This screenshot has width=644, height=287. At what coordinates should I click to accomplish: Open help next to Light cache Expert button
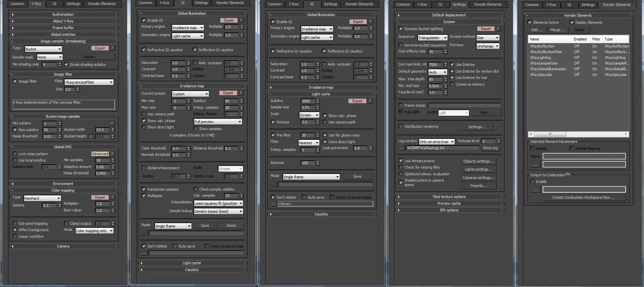pyautogui.click(x=370, y=101)
